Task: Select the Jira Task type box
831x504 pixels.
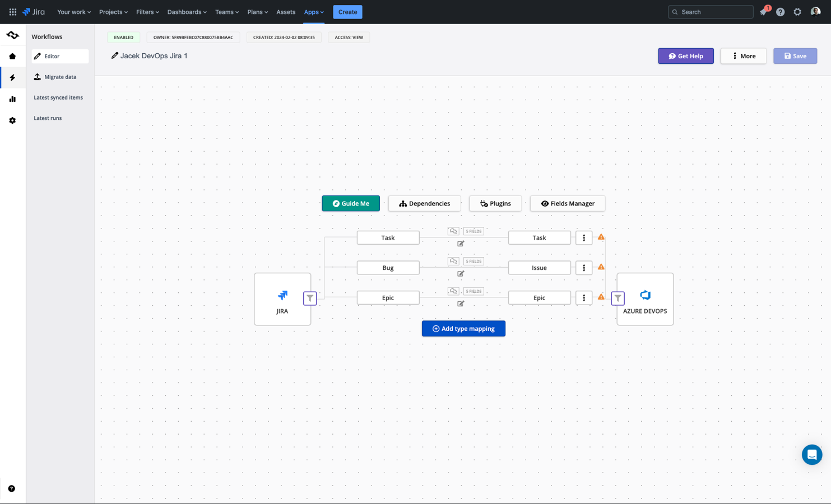Action: 388,238
